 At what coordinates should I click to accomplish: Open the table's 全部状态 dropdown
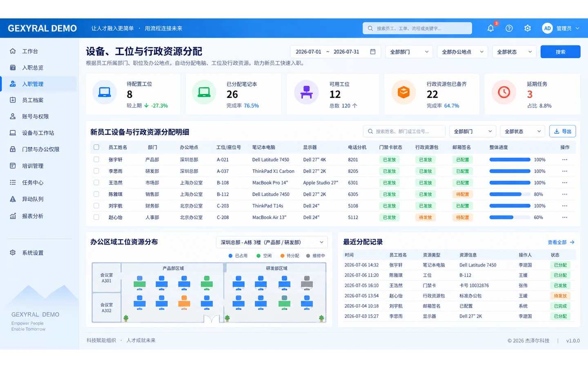coord(523,131)
